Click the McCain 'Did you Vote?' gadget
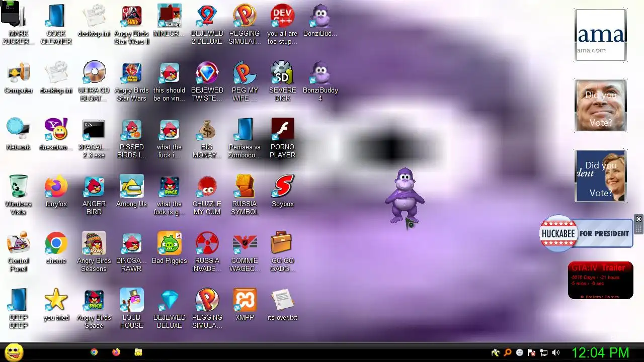 pyautogui.click(x=601, y=106)
